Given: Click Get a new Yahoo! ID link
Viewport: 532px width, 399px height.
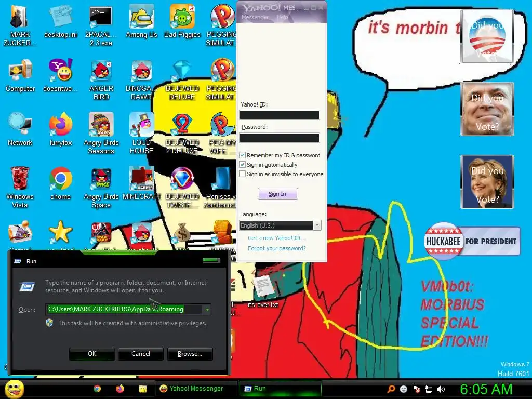Looking at the screenshot, I should tap(277, 238).
